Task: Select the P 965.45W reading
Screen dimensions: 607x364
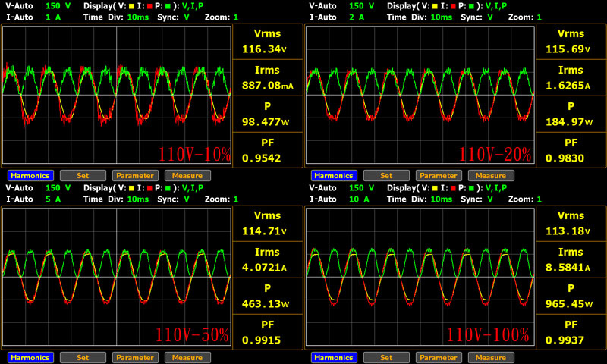Action: click(571, 296)
